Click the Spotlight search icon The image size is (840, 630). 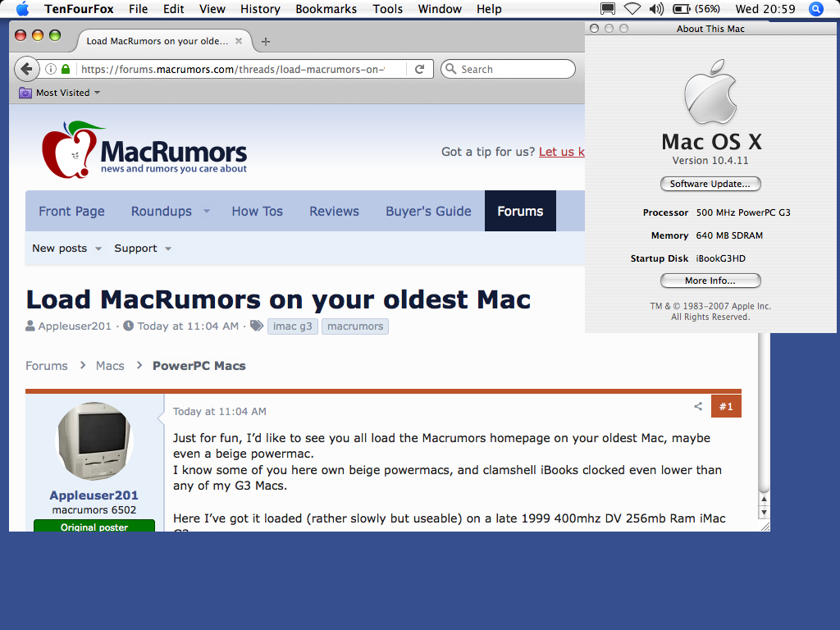(816, 9)
